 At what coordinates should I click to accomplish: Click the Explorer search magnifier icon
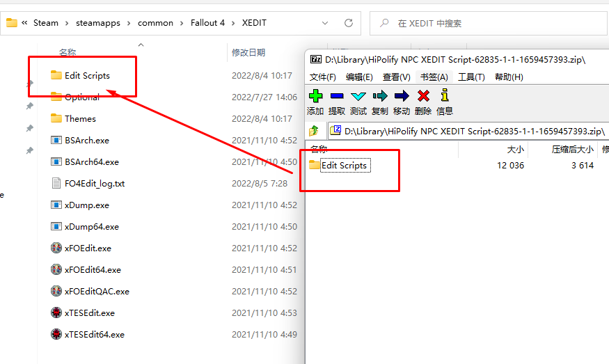click(x=384, y=23)
